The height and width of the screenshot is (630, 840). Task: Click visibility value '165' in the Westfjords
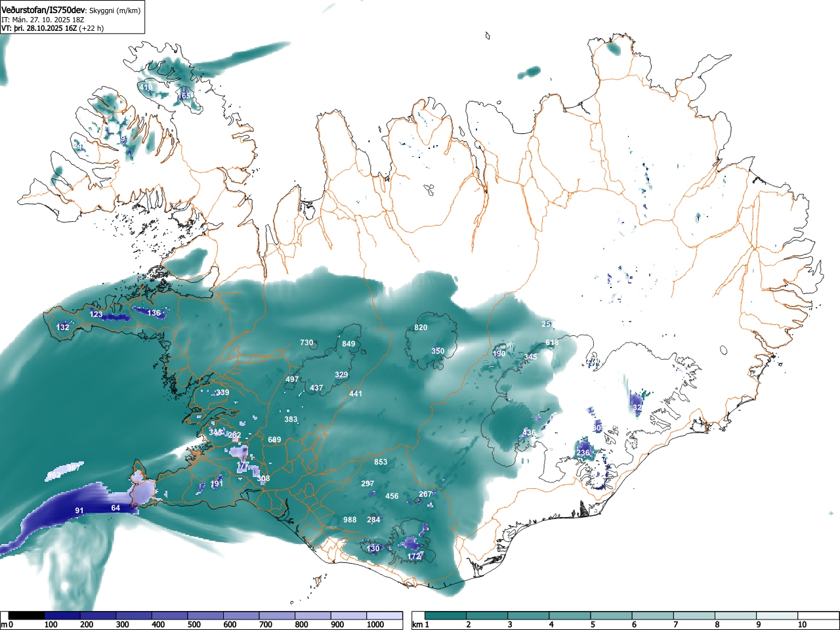pos(185,96)
